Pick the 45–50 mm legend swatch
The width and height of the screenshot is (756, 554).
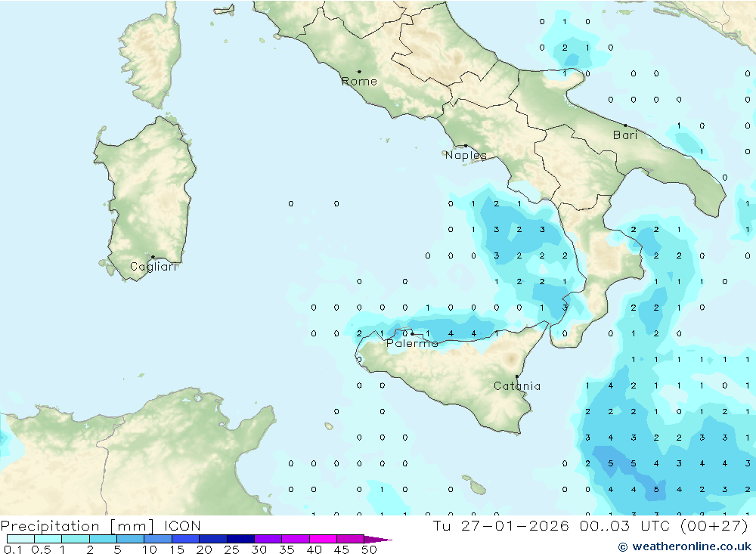coord(350,539)
